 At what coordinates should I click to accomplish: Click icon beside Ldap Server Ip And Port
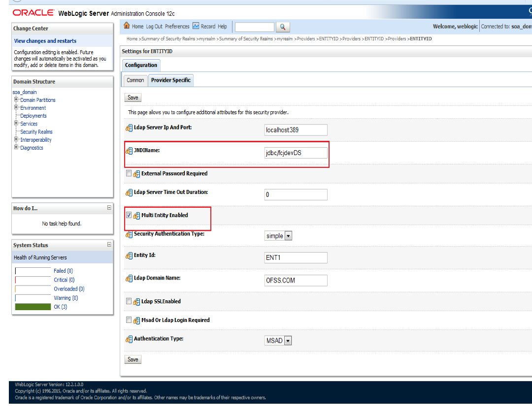click(x=129, y=128)
